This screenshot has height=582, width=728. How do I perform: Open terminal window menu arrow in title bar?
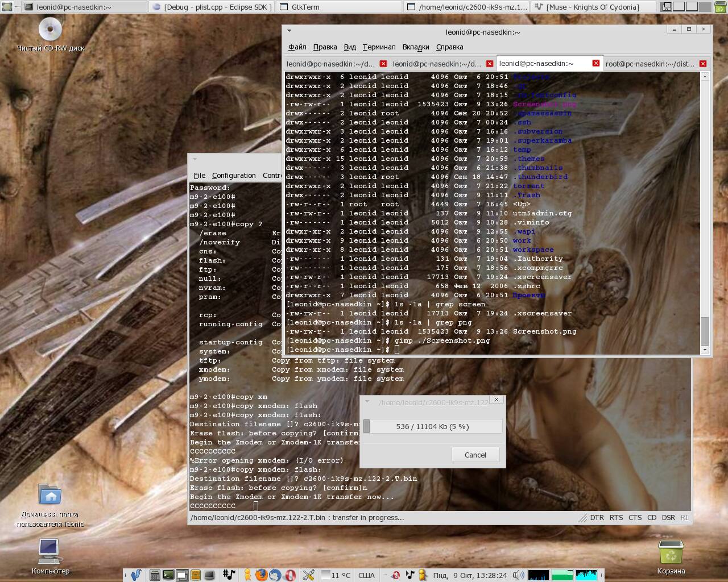289,31
